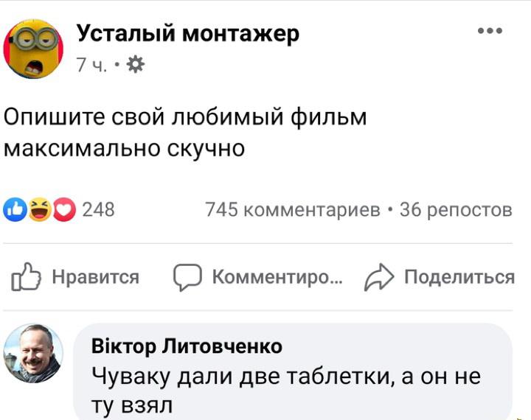Click the gear privacy icon beside timestamp
The image size is (531, 420).
click(x=135, y=66)
